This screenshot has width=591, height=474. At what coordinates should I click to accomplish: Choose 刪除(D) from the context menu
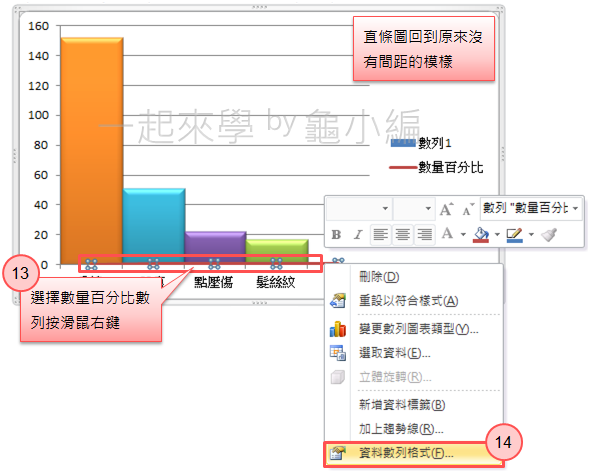pos(413,277)
